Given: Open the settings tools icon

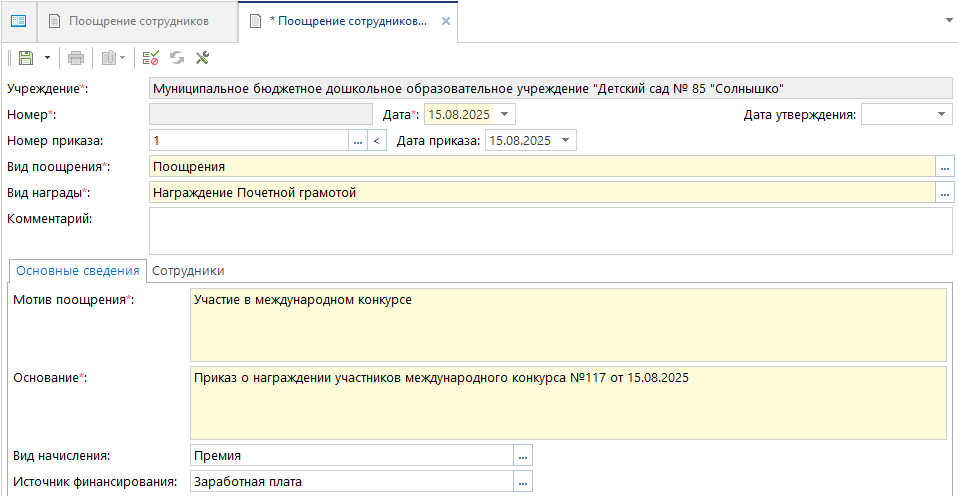Looking at the screenshot, I should (x=202, y=58).
